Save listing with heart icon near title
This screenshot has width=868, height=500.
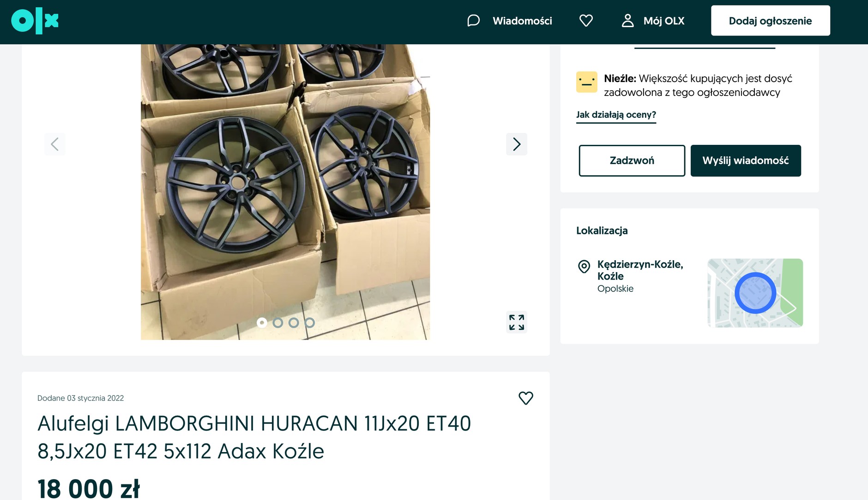pyautogui.click(x=525, y=398)
